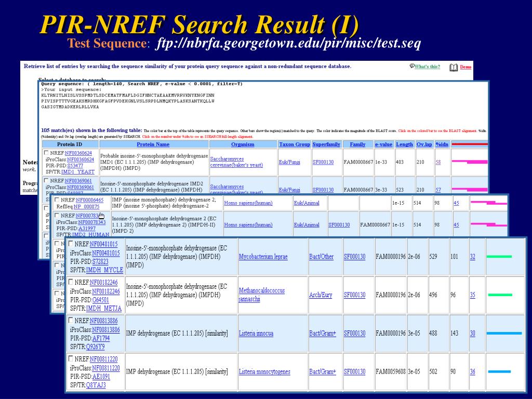Open green alignment bar for Methanocaldococcus jannaschii
The width and height of the screenshot is (532, 399).
point(500,295)
